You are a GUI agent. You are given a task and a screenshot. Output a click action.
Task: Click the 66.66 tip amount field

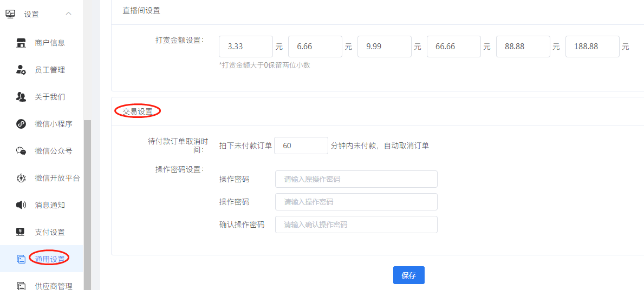coord(454,47)
